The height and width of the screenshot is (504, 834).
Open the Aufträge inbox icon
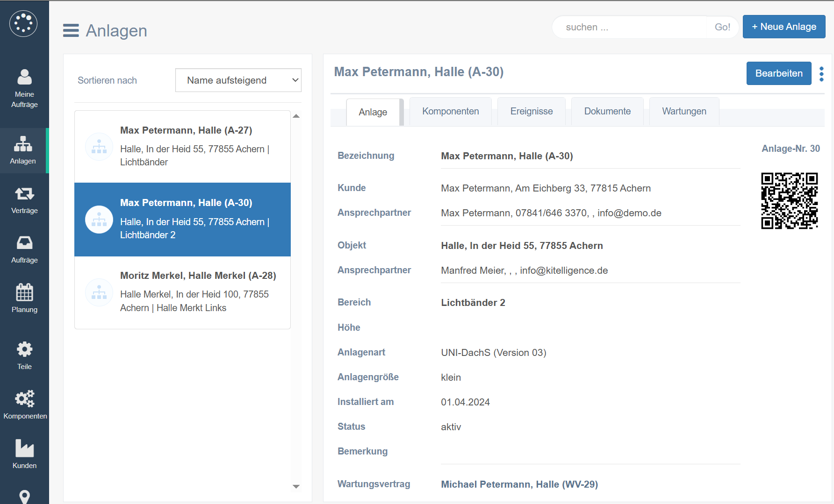coord(24,249)
